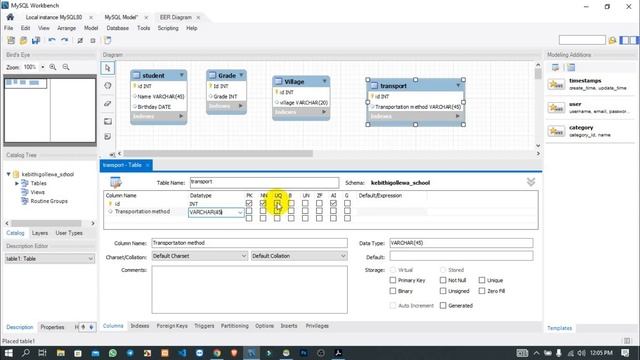Open taskbar search

pos(26,353)
